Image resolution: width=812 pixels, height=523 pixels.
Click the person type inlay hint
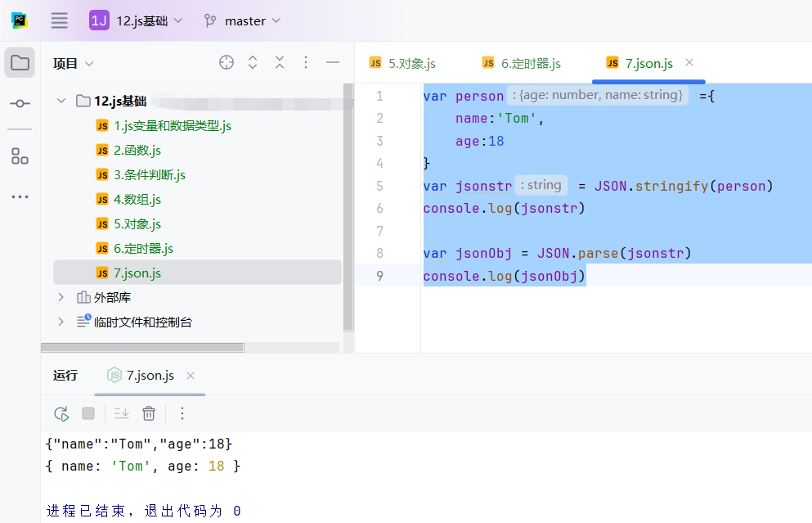pyautogui.click(x=598, y=96)
